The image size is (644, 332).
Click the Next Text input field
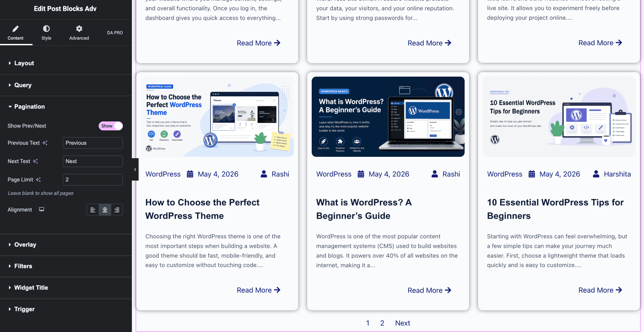(93, 161)
